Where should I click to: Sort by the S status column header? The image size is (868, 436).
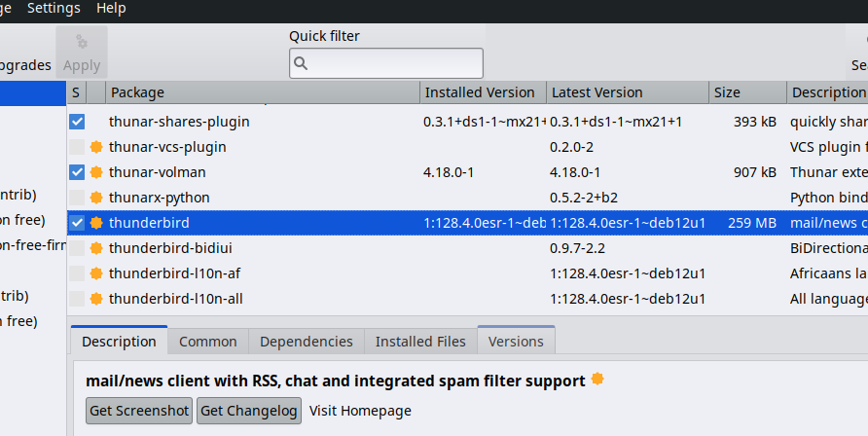click(x=76, y=92)
